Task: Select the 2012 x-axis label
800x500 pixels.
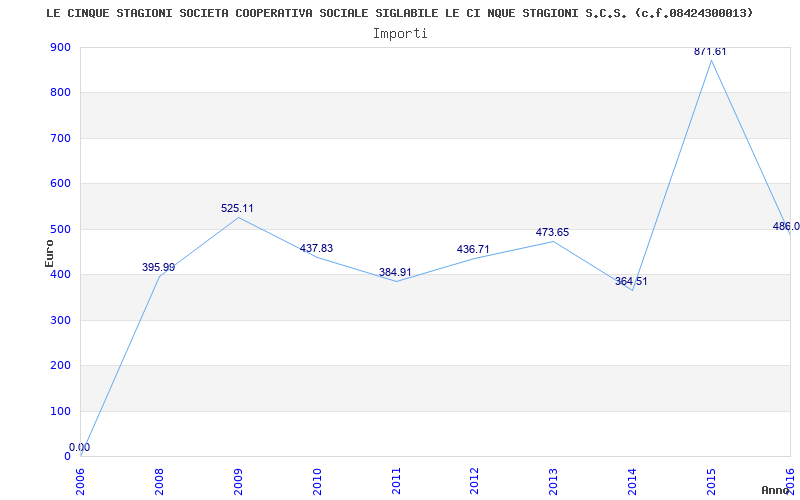Action: pos(475,481)
